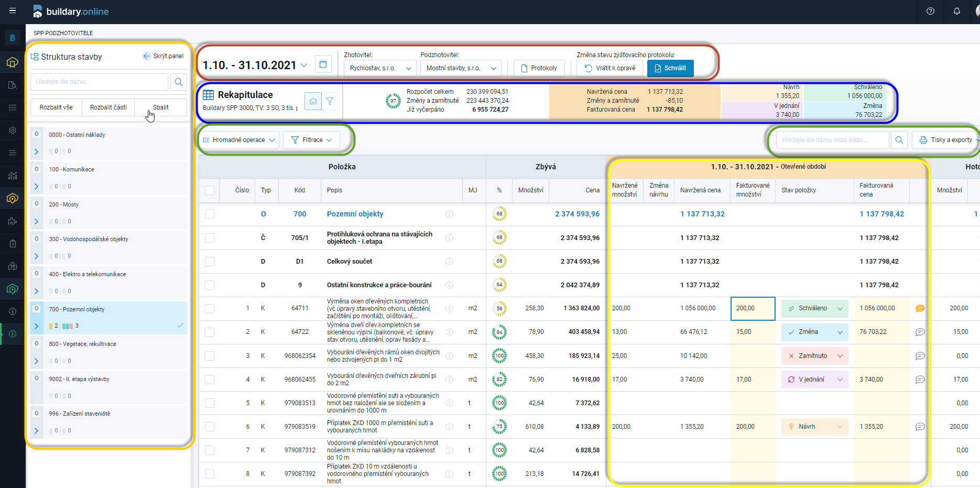Screen dimensions: 980x488
Task: Open the hamburger menu icon
Action: tap(13, 10)
